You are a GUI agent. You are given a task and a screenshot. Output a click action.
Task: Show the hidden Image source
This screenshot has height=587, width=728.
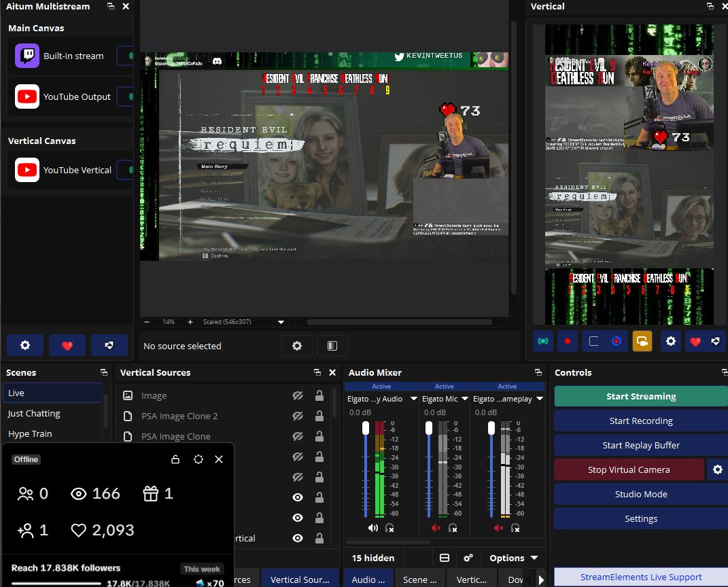(298, 395)
